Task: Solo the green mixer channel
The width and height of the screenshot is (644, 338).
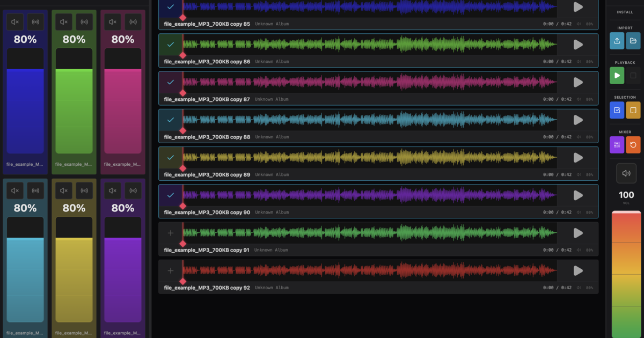Action: 84,22
